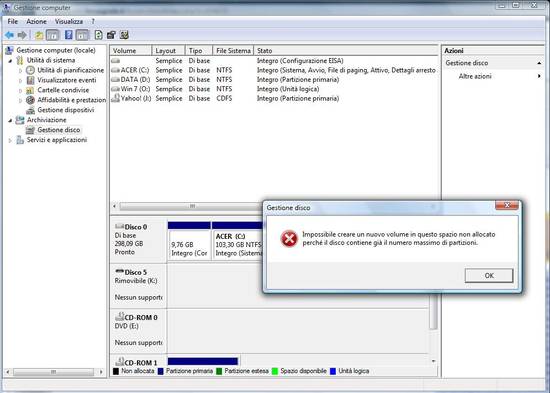Select the ACER (C:) partition block in Disco 0

coord(237,241)
